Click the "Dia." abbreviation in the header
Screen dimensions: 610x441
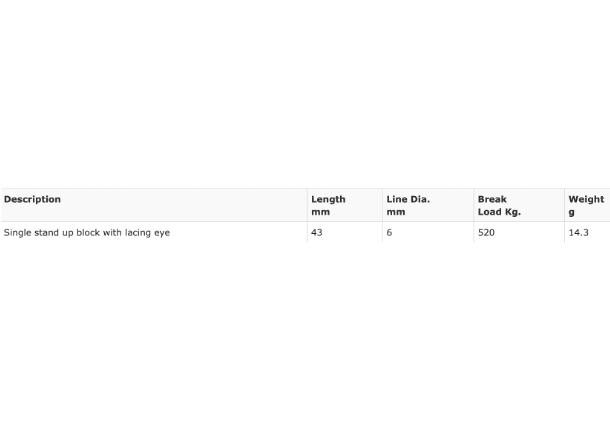(419, 199)
